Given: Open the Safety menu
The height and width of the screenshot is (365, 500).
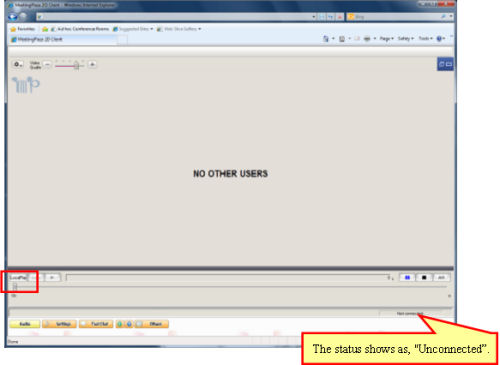Looking at the screenshot, I should (406, 39).
